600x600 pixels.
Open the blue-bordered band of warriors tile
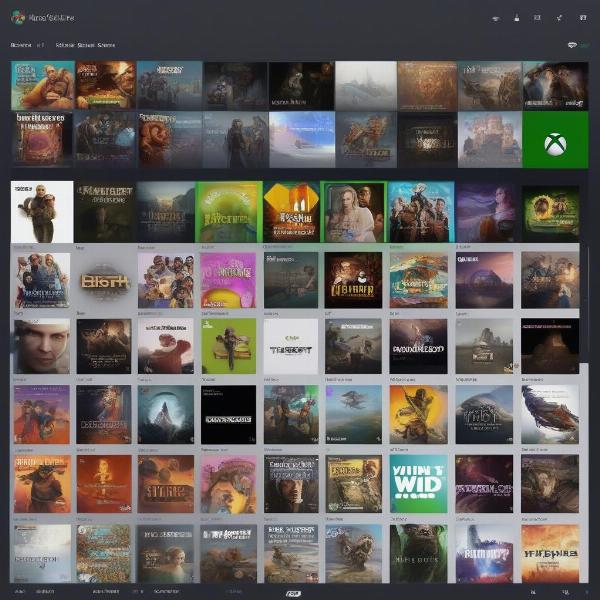pyautogui.click(x=421, y=212)
